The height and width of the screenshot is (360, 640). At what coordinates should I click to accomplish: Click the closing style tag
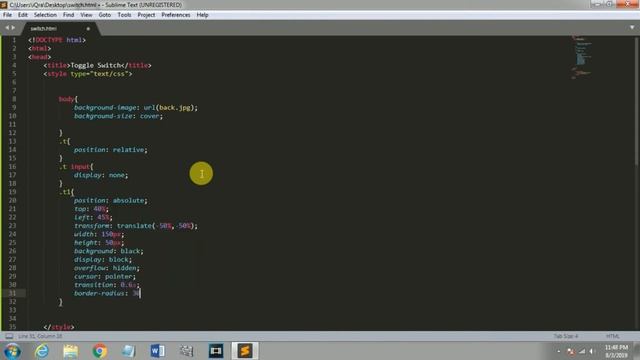59,327
